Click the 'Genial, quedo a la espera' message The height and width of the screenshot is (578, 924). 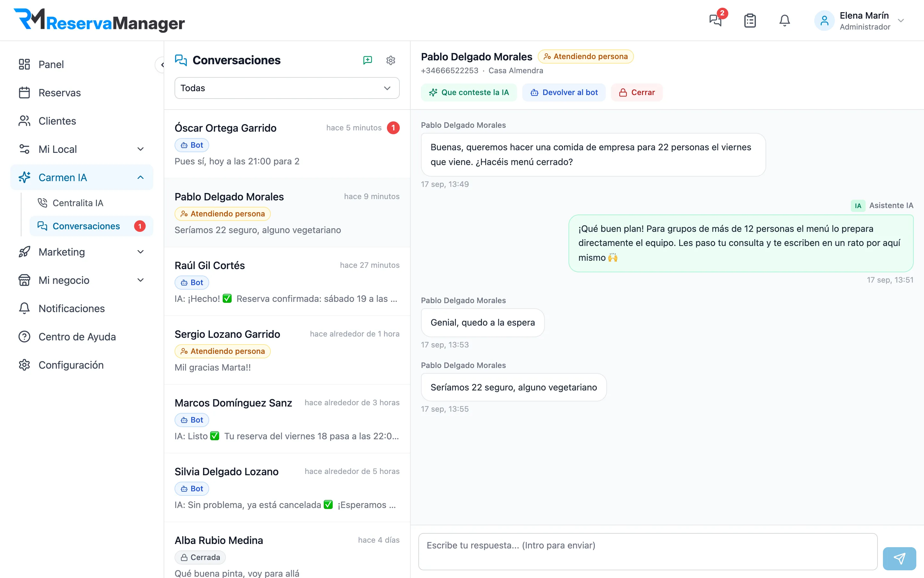tap(483, 323)
